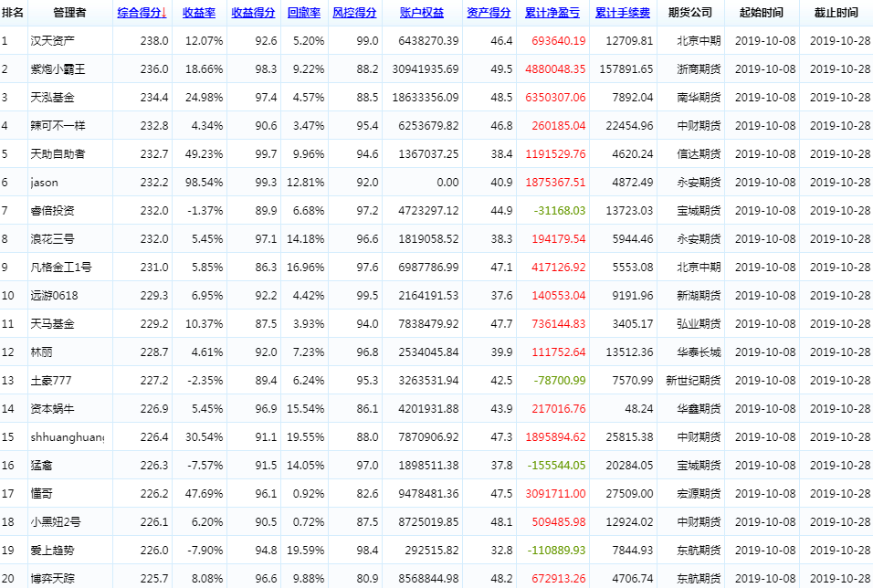Sort by 累计手续费 column header
The width and height of the screenshot is (873, 588).
623,12
